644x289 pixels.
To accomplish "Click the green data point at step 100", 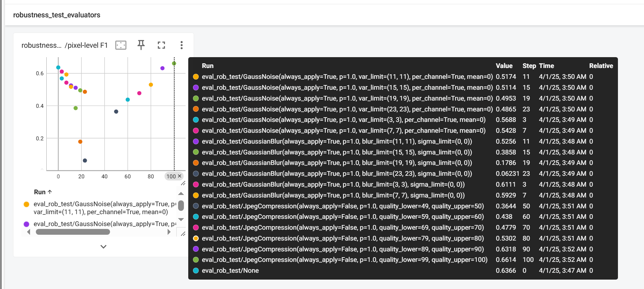I will [x=174, y=64].
